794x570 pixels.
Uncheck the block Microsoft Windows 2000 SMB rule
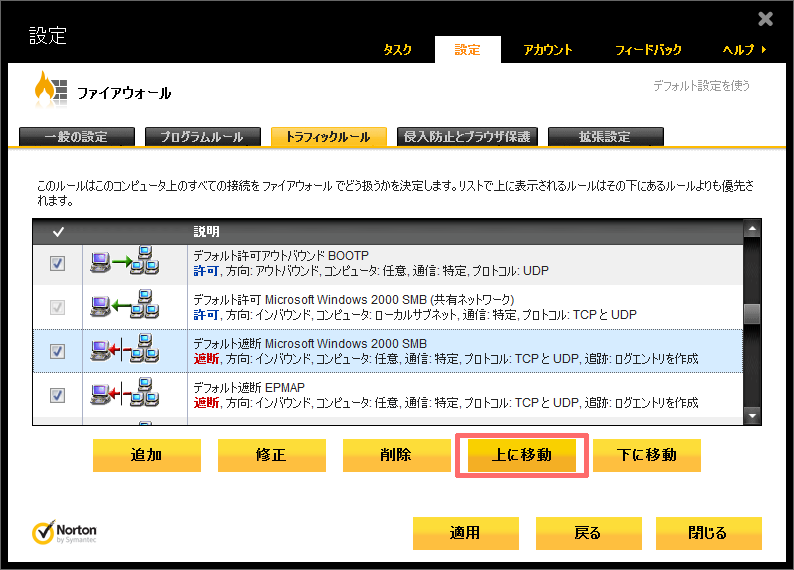(x=58, y=351)
